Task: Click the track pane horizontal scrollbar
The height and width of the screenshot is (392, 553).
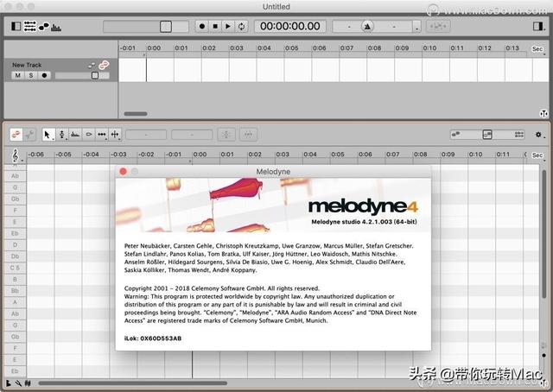Action: pyautogui.click(x=136, y=113)
